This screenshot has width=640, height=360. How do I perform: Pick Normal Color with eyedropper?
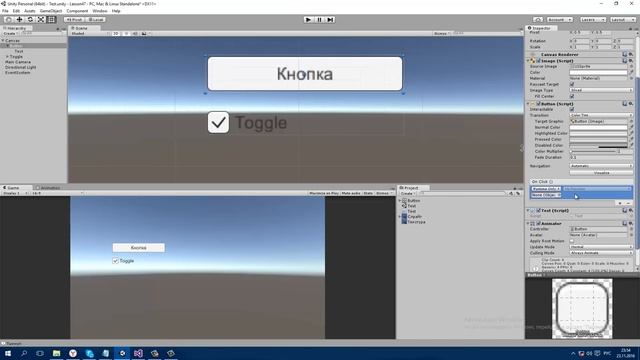tap(631, 127)
